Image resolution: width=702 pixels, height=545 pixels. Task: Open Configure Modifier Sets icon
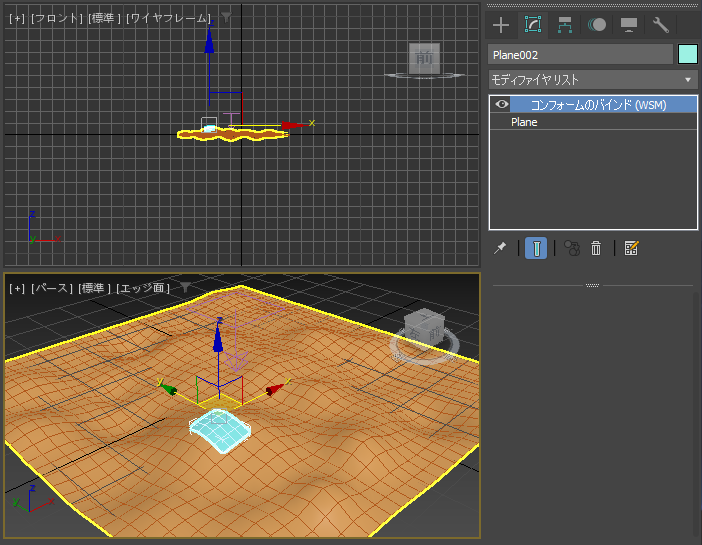(x=631, y=248)
